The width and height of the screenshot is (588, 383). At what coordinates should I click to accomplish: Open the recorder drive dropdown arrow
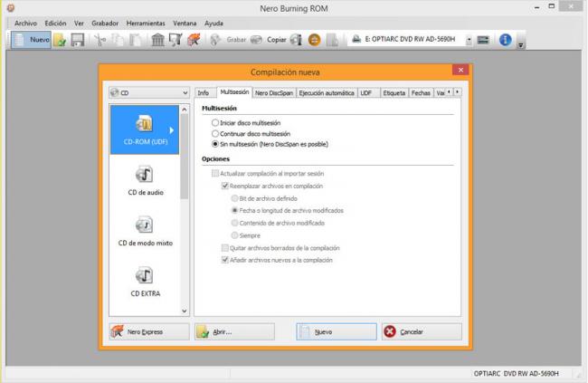point(469,40)
